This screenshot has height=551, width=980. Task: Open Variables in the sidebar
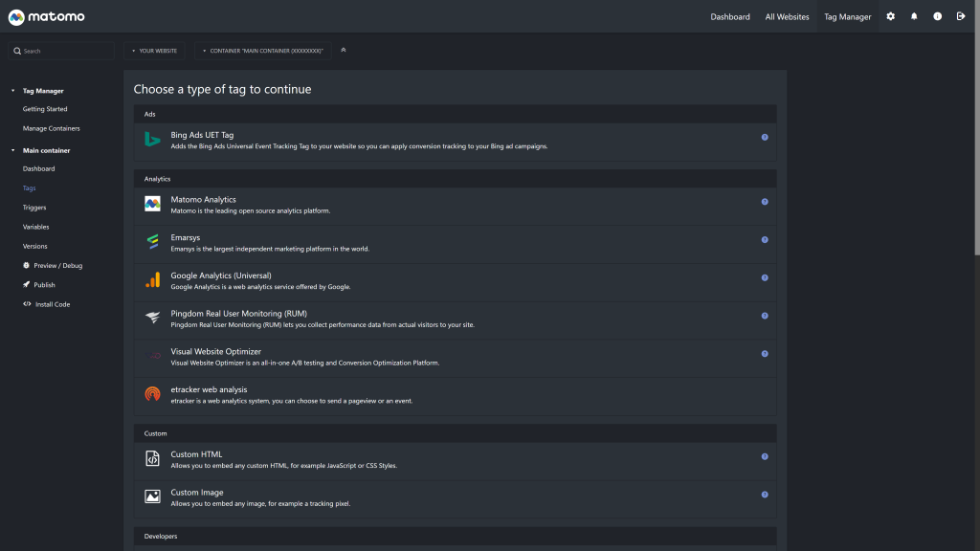pos(35,227)
